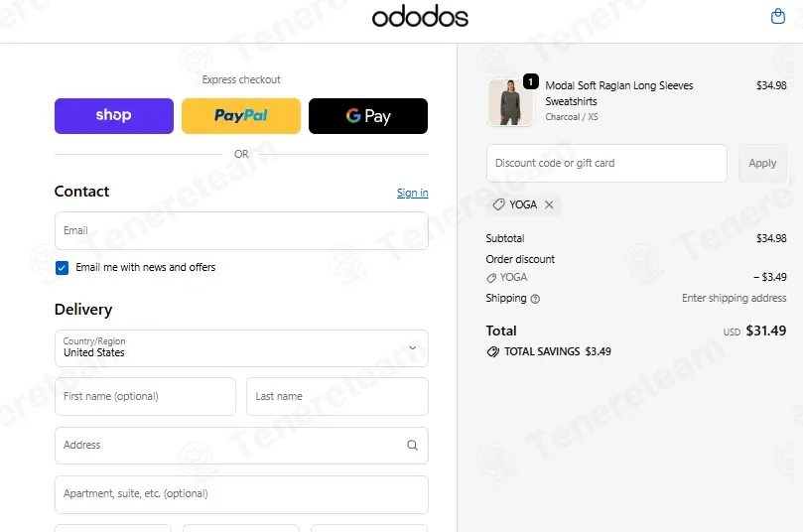Click the item quantity badge on product image
Screen dimensions: 803x532
tap(531, 81)
